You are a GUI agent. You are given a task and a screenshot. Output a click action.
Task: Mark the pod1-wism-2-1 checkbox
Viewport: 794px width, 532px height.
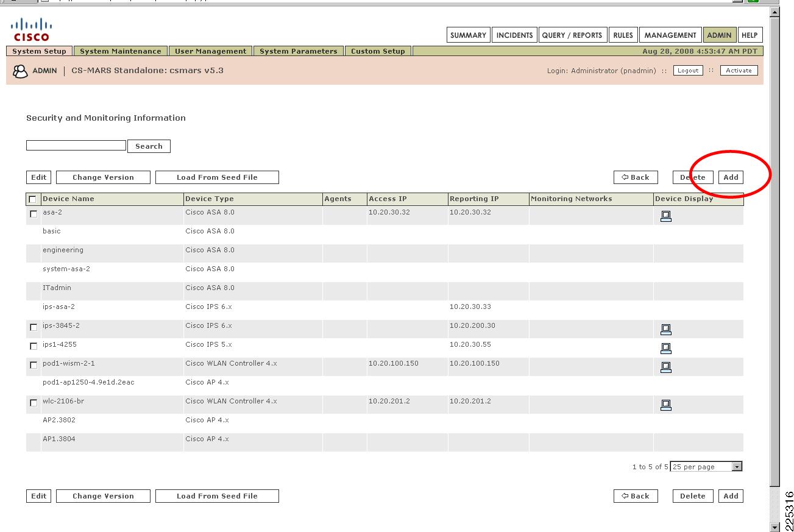click(34, 365)
